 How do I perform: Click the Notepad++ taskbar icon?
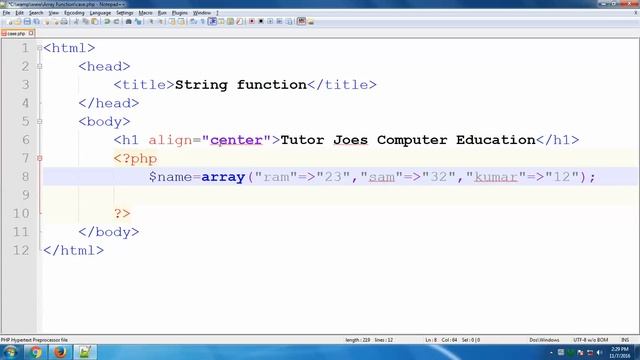[85, 352]
